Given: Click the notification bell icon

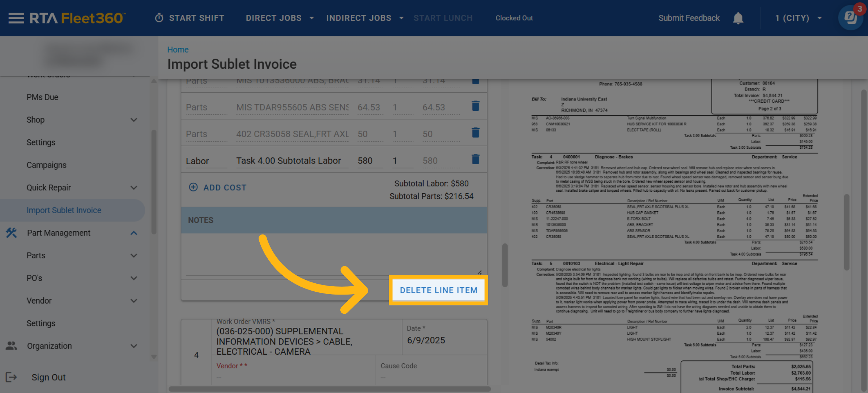Looking at the screenshot, I should point(738,18).
